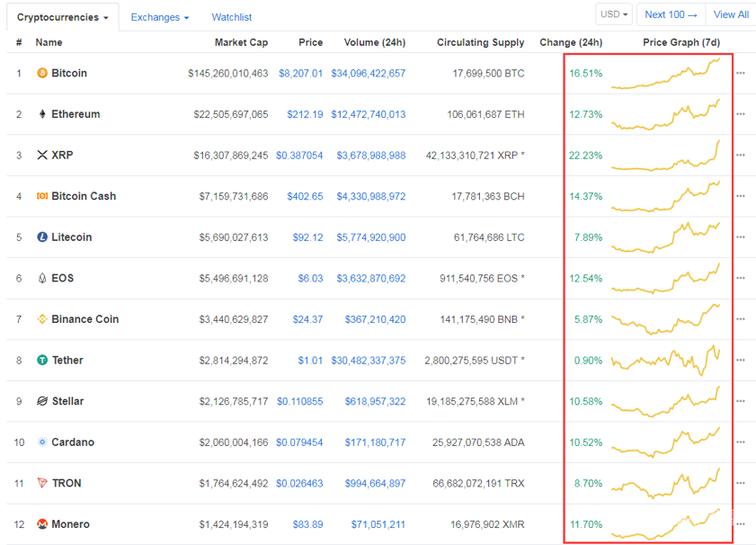Click Litecoin price $92.12
The height and width of the screenshot is (545, 756).
click(307, 237)
